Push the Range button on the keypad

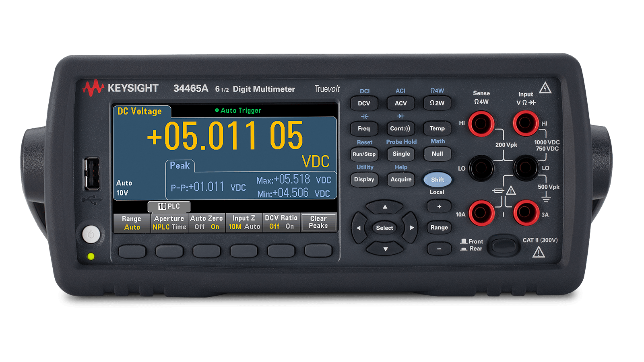pyautogui.click(x=439, y=228)
